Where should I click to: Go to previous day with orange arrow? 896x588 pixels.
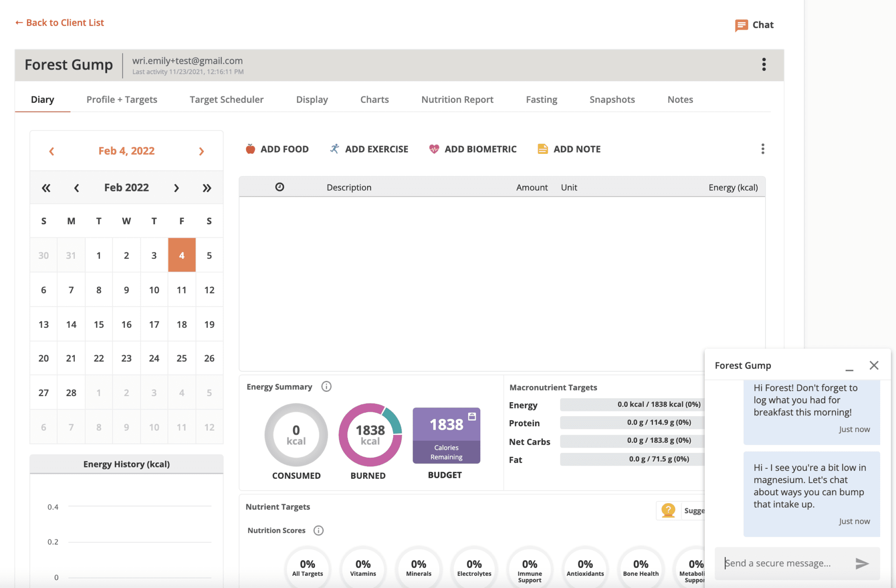tap(52, 151)
